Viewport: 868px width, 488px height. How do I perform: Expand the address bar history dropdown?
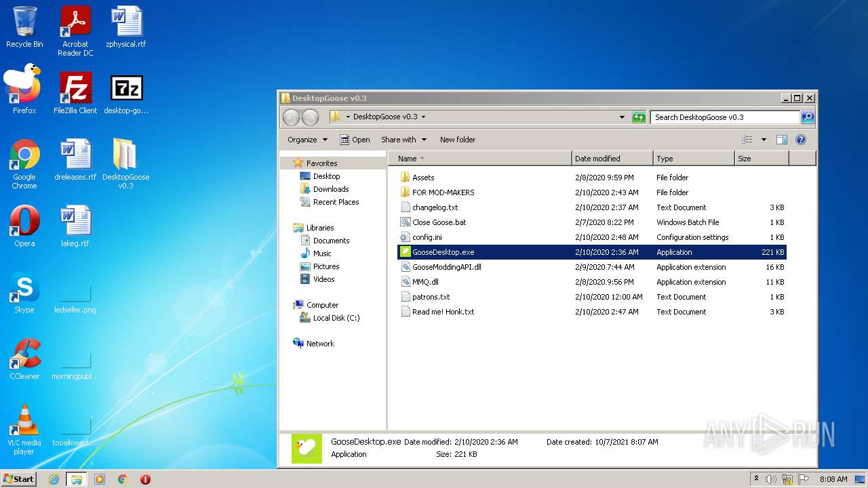(622, 117)
